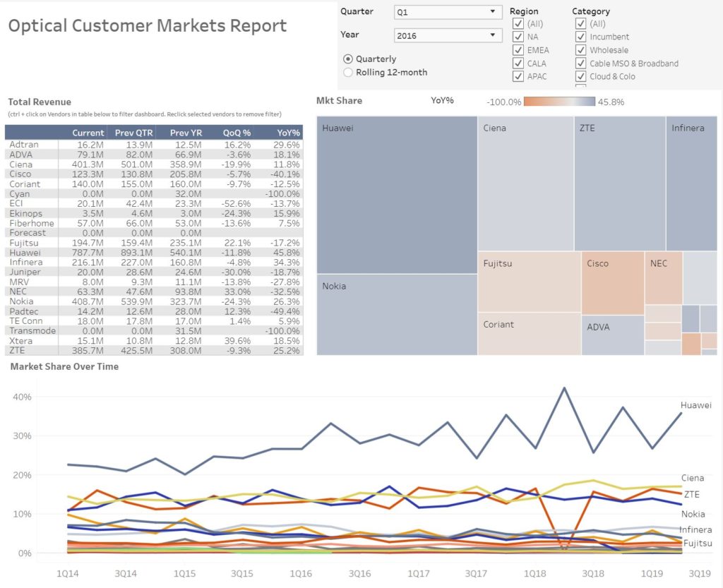Click Fiberhome vendor name in revenue table
The height and width of the screenshot is (588, 723).
click(32, 223)
